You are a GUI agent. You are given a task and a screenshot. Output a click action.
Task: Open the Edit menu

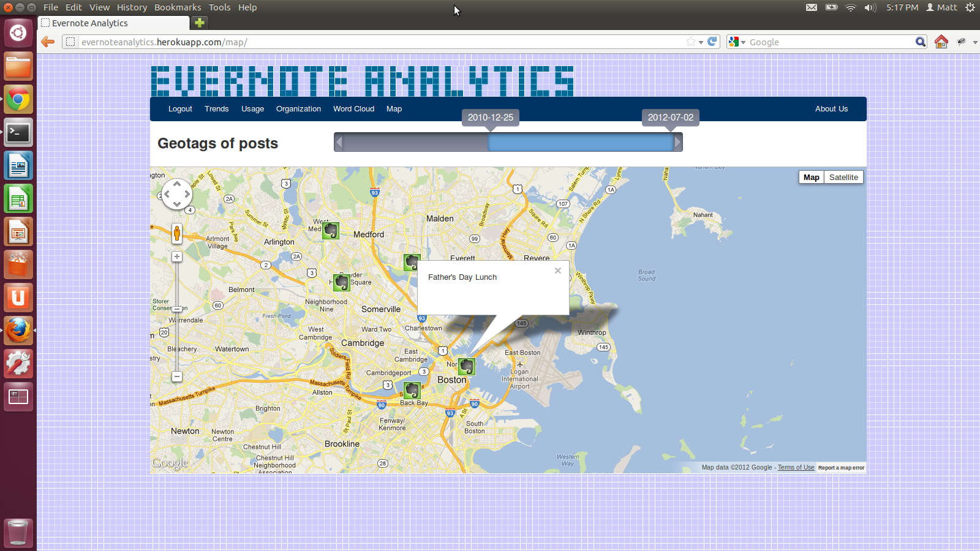pyautogui.click(x=73, y=7)
